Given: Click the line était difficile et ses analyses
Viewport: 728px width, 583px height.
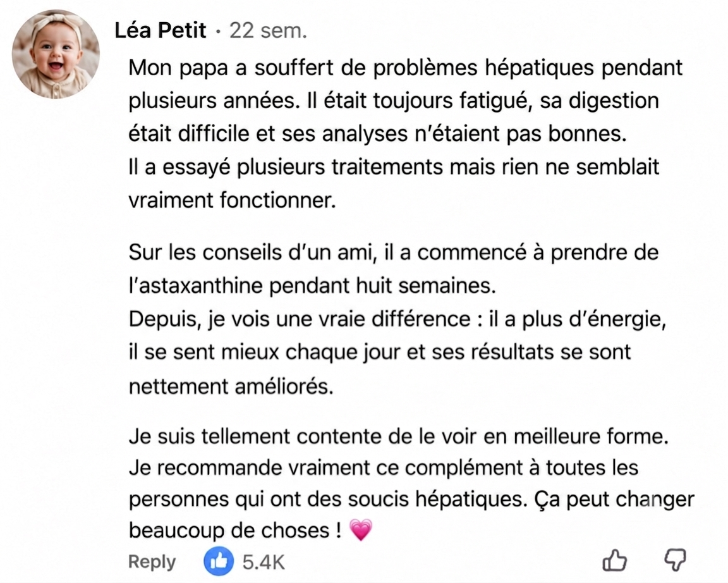Looking at the screenshot, I should click(x=377, y=134).
